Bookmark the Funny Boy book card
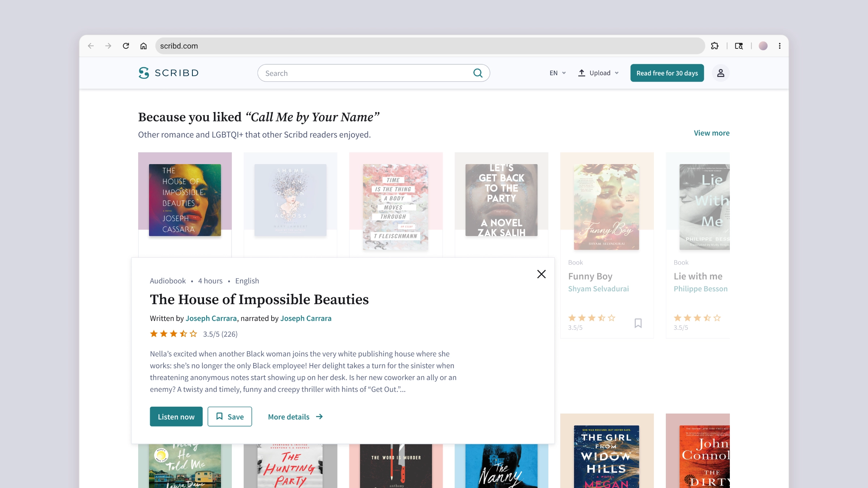The height and width of the screenshot is (488, 868). (x=638, y=323)
